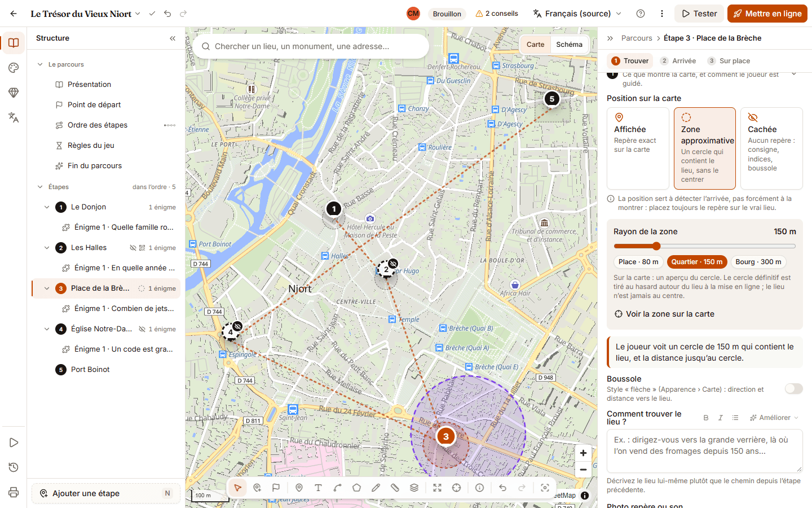Open the help icon in top bar
Viewport: 812px width, 508px height.
(x=641, y=14)
